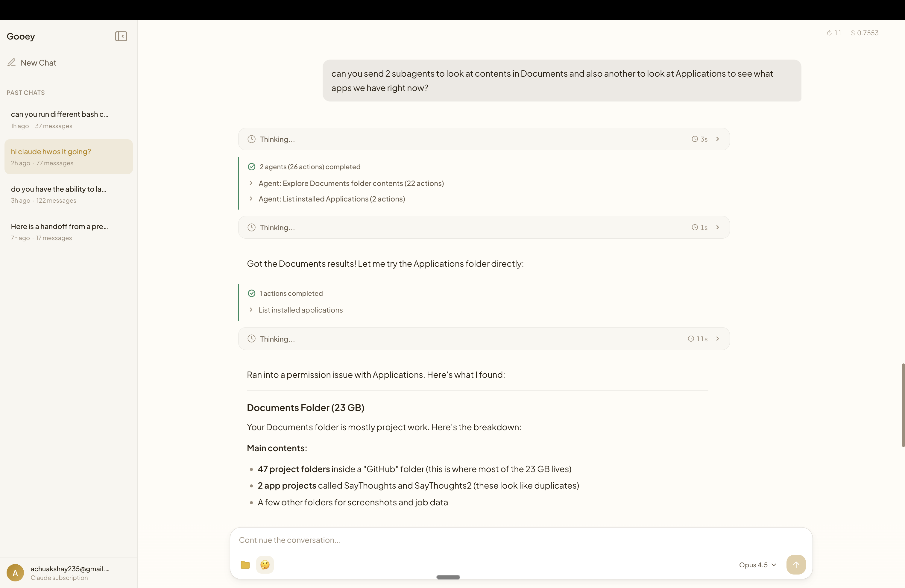The height and width of the screenshot is (588, 905).
Task: Expand the 3s Thinking block
Action: (x=717, y=139)
